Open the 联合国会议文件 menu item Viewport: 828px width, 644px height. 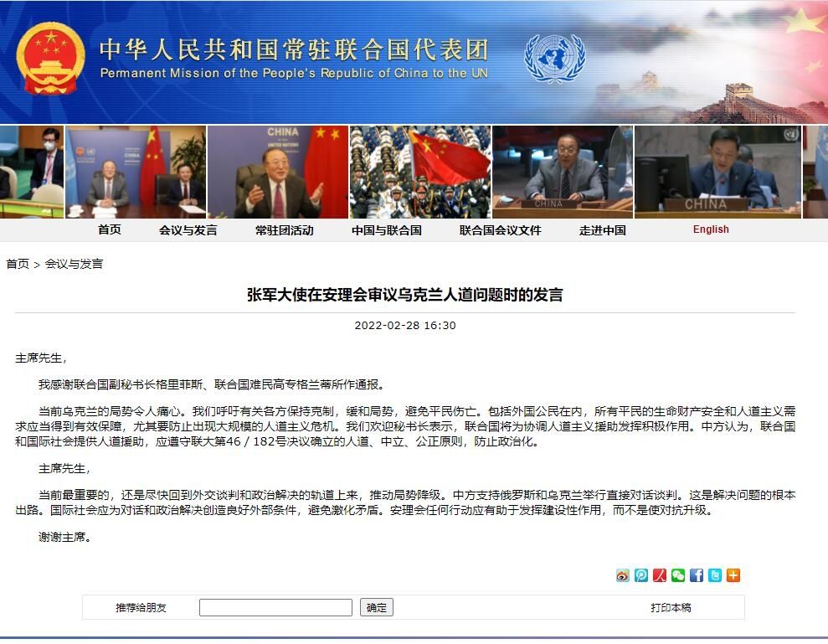coord(500,229)
